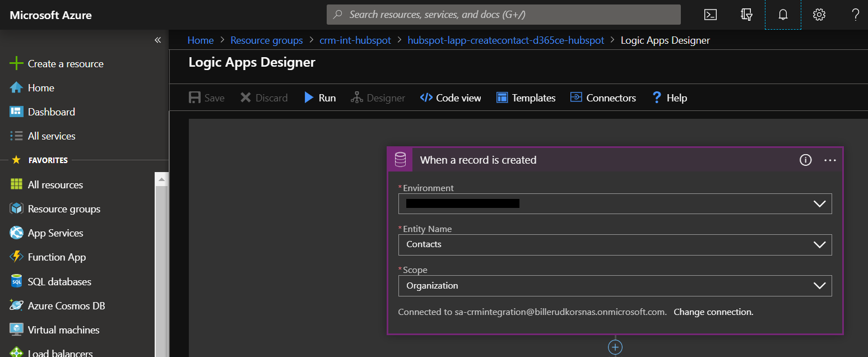Open the help question mark menu

tap(855, 15)
